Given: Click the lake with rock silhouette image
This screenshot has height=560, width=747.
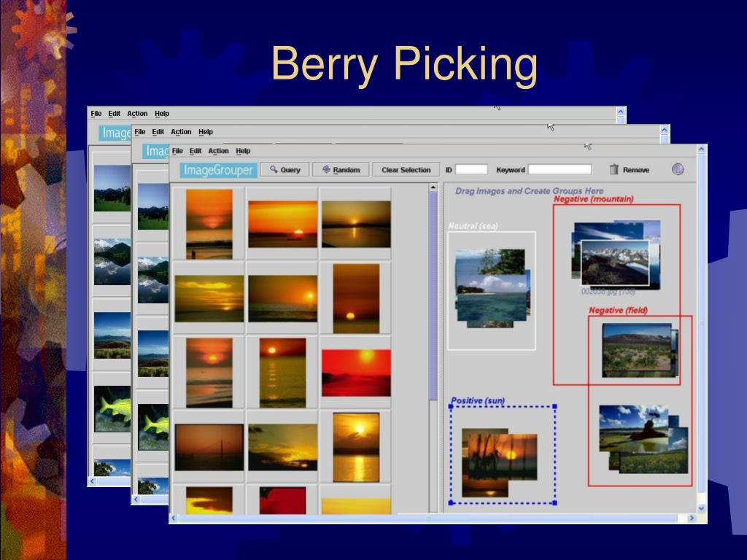Looking at the screenshot, I should pyautogui.click(x=634, y=429).
